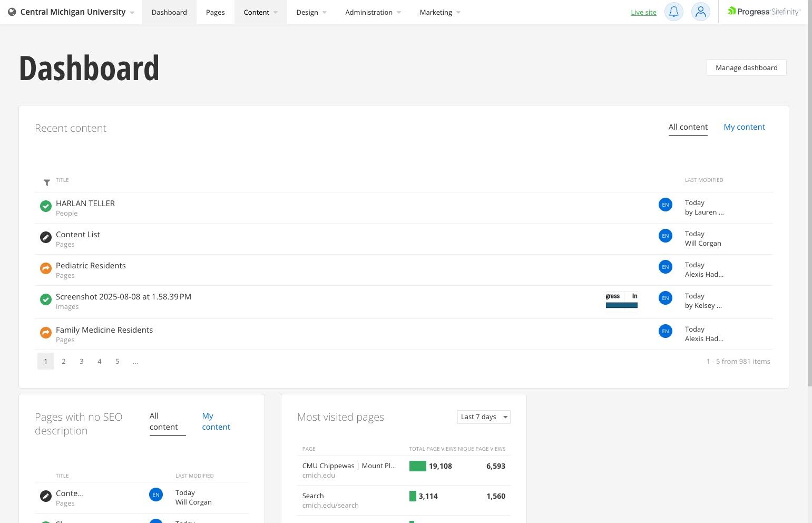The width and height of the screenshot is (812, 523).
Task: Click the globe site icon
Action: [12, 12]
